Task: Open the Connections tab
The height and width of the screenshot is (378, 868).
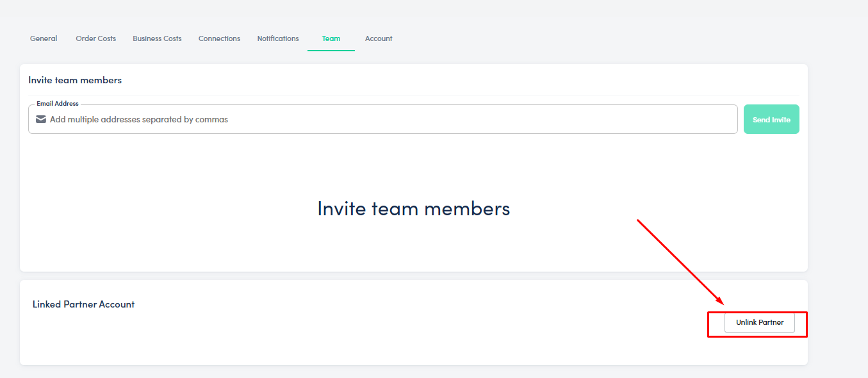Action: click(219, 38)
